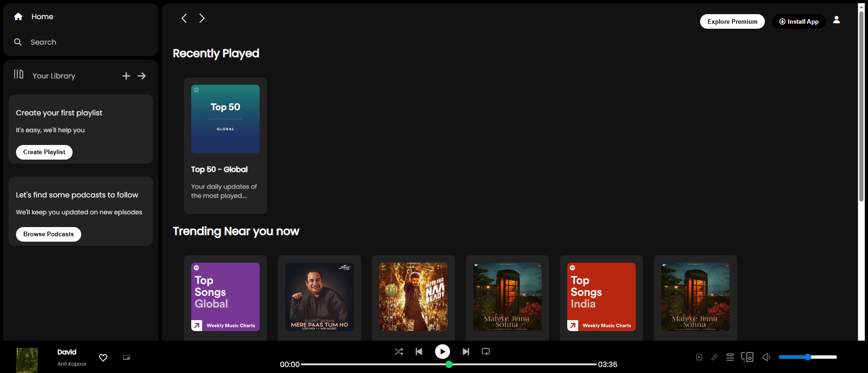868x373 pixels.
Task: Toggle shuffle playback
Action: point(399,352)
